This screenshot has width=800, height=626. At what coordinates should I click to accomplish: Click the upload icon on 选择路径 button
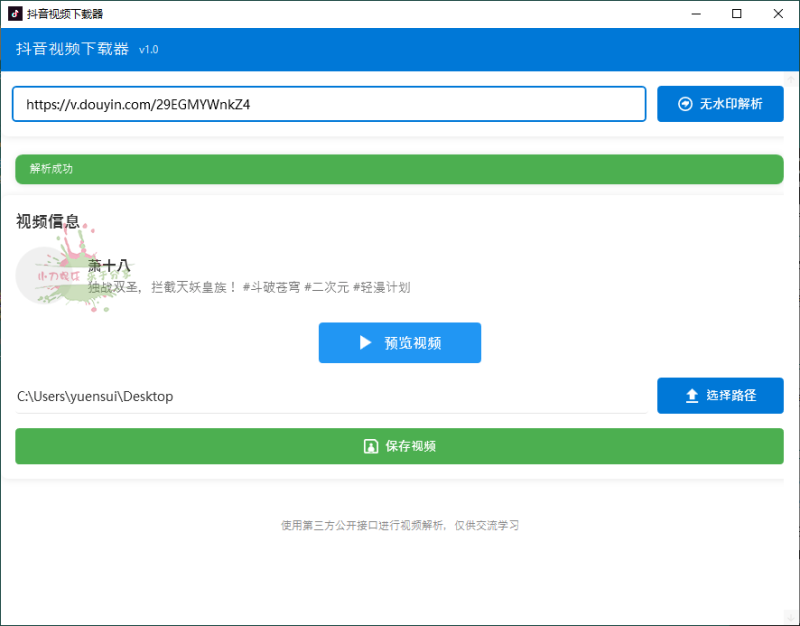pyautogui.click(x=691, y=395)
